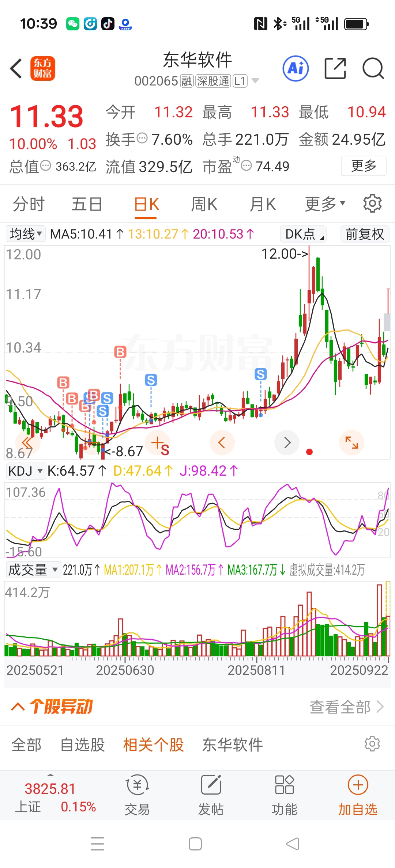
Task: Tap the 3825.81 上证 index value
Action: coord(50,788)
